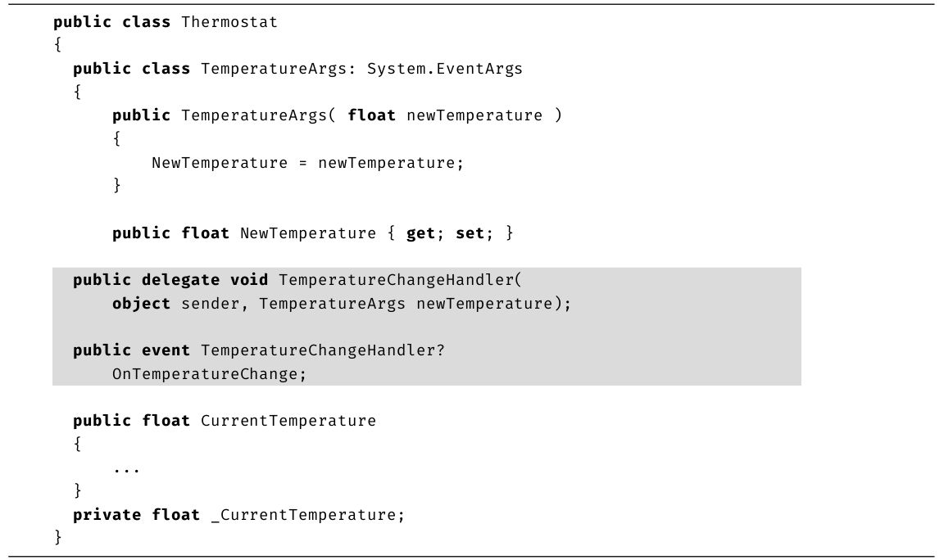This screenshot has height=560, width=944.
Task: Select the private keyword
Action: [107, 515]
